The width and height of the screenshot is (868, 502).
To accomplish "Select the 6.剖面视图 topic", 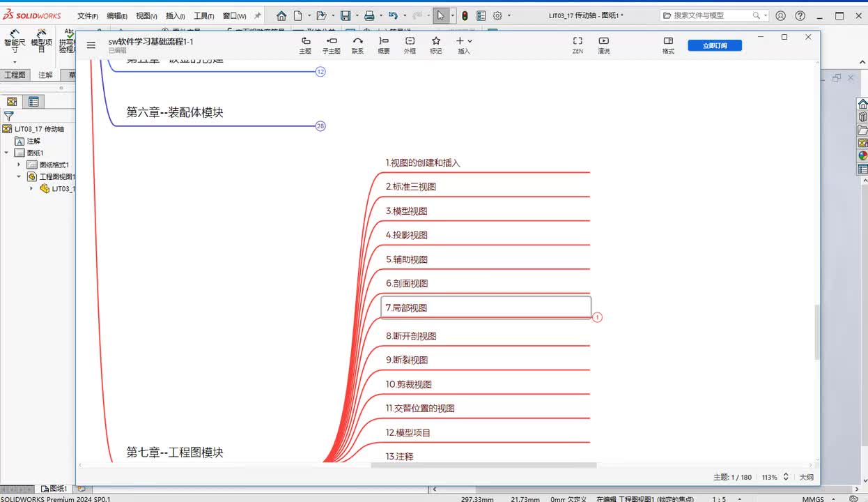I will click(407, 283).
